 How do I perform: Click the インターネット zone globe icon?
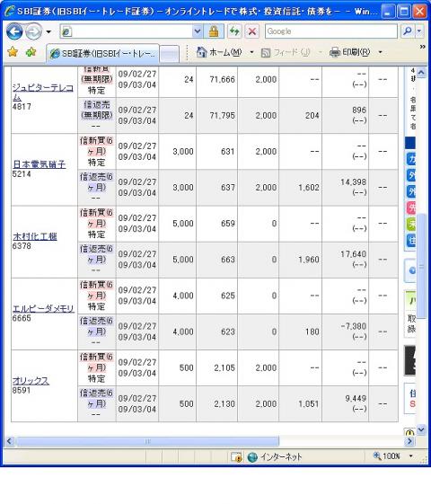click(x=252, y=456)
